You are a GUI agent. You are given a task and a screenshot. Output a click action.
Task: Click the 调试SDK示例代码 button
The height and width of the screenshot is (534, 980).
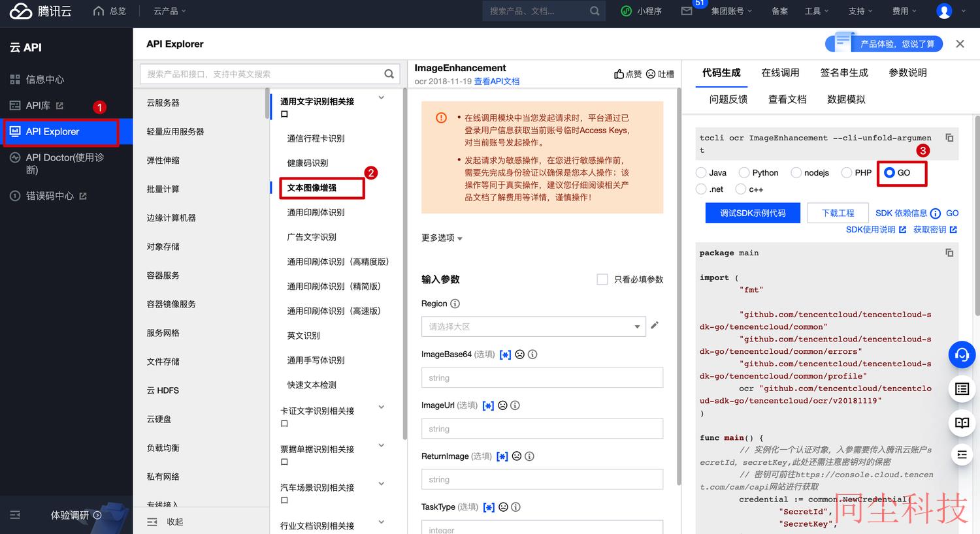click(753, 213)
